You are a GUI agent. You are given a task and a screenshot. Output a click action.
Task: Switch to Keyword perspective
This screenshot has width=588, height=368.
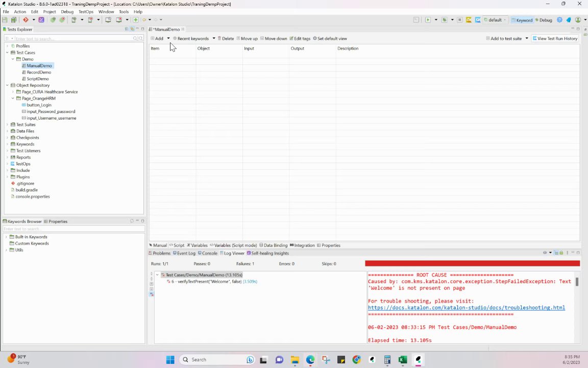tap(522, 20)
